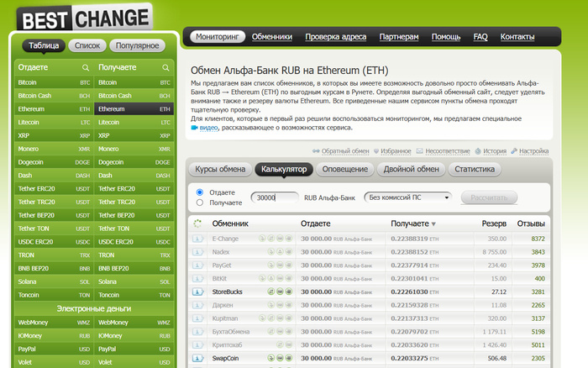Screen dimensions: 588x368
Task: Open info icon for Криптохаб exchanger
Action: click(197, 345)
